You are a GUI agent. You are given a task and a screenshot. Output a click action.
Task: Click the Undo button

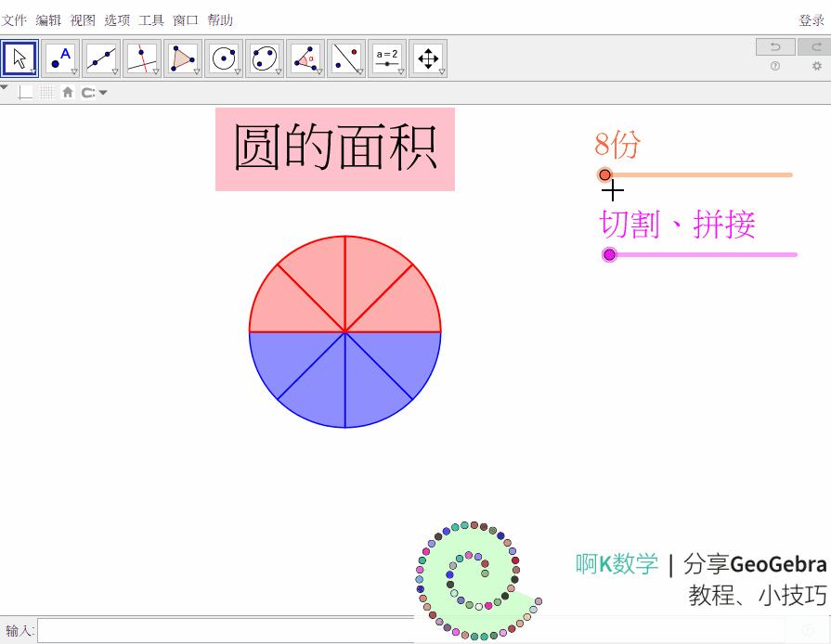774,46
